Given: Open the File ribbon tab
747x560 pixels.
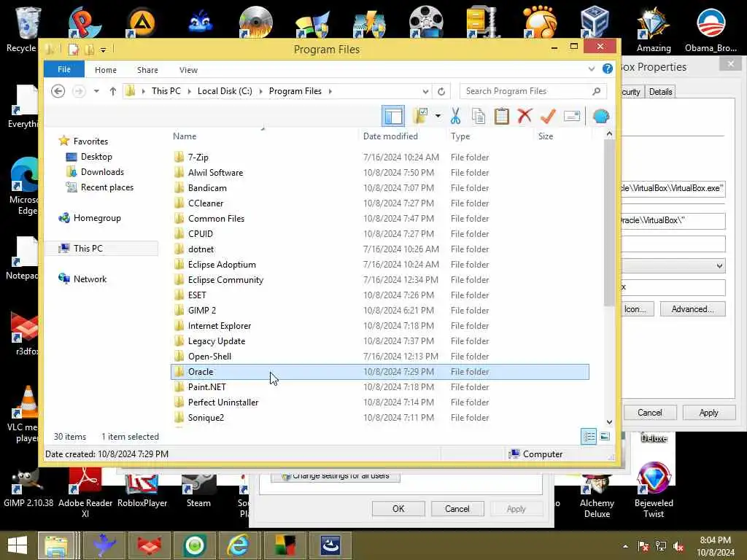Looking at the screenshot, I should click(64, 69).
